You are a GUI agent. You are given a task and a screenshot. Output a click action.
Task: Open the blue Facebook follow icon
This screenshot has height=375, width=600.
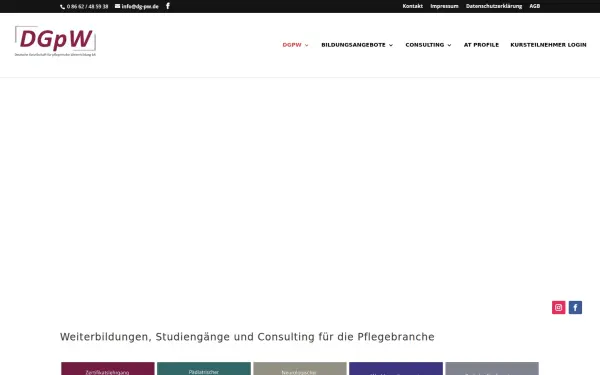coord(575,307)
